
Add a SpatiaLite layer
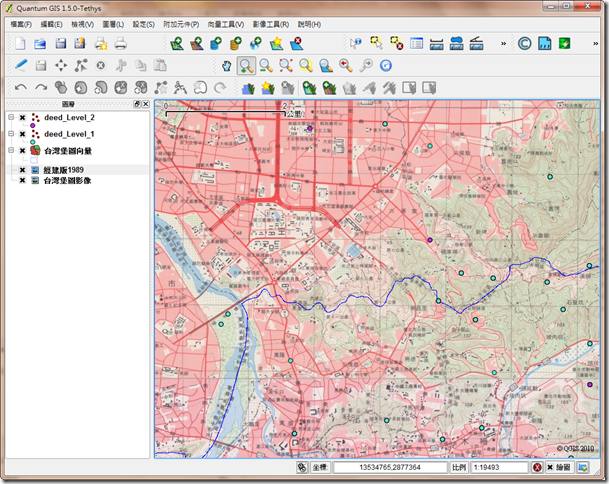[235, 43]
